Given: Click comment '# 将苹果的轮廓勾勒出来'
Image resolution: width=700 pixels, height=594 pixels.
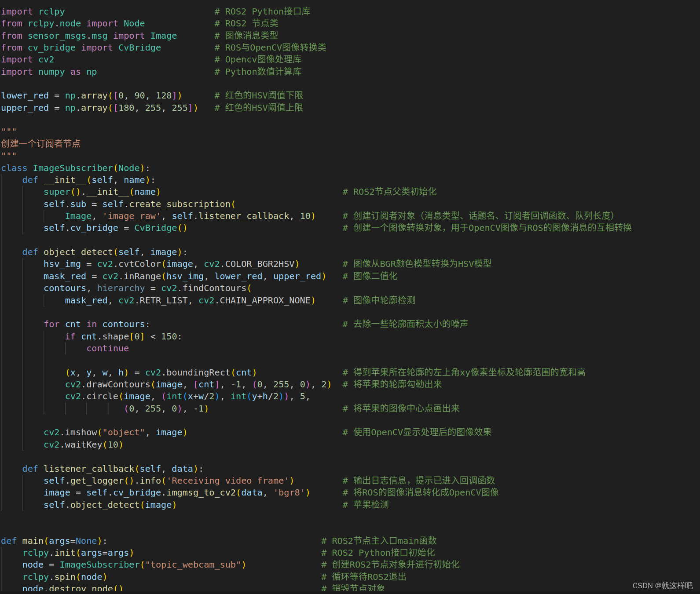Looking at the screenshot, I should [392, 384].
